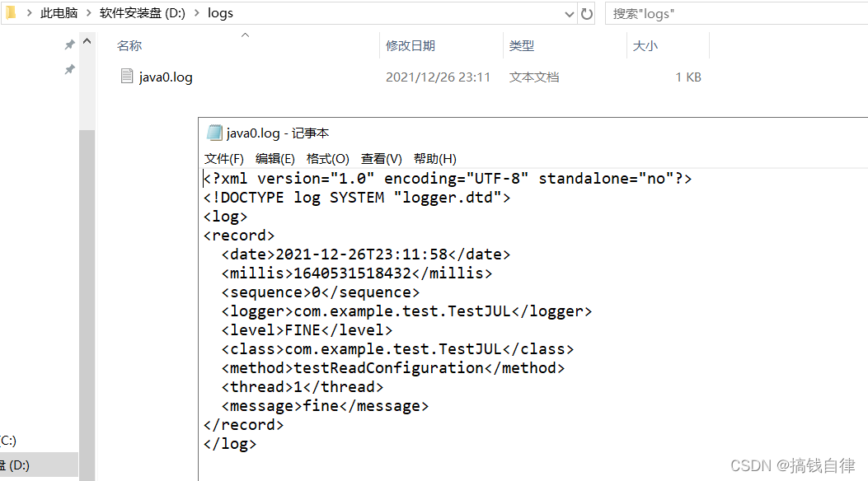Sort files by the 修改日期 column header
This screenshot has height=481, width=868.
pos(411,46)
